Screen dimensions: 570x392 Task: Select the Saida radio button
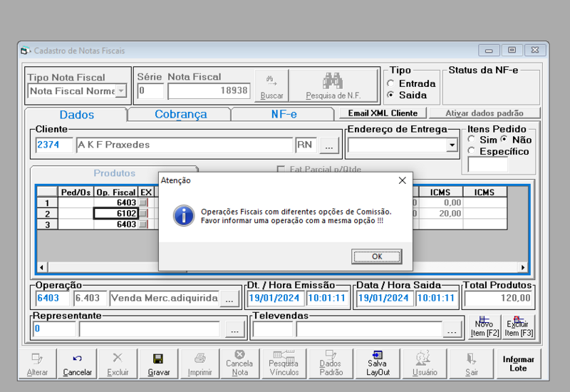pos(390,95)
